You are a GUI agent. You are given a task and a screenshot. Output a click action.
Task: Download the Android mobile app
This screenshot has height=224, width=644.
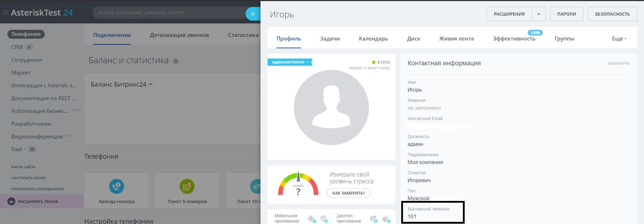click(312, 219)
